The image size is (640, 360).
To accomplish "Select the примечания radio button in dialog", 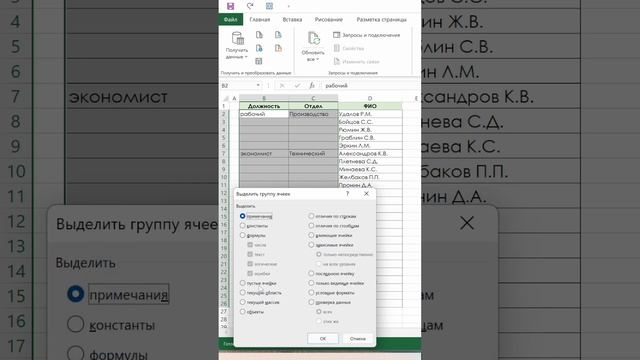I will coord(242,216).
